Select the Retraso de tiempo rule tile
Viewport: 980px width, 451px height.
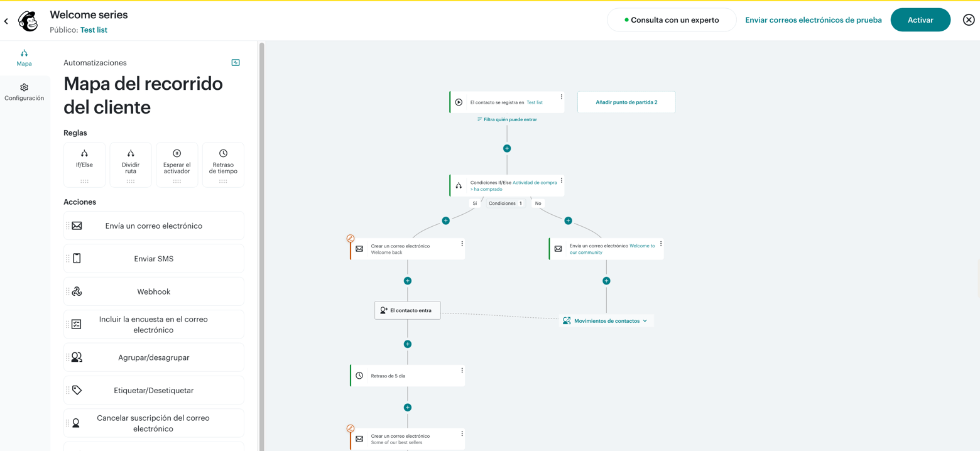point(223,165)
